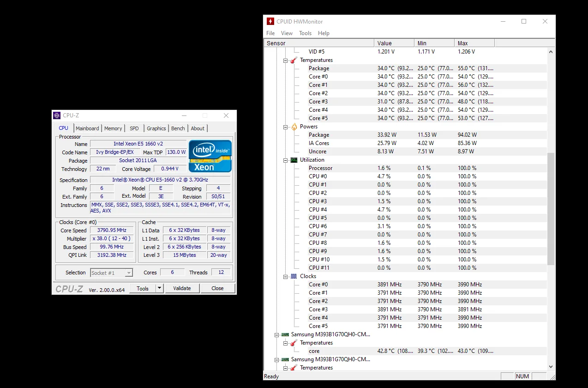Viewport: 588px width, 388px height.
Task: Click the HWMonitor scrollbar down arrow
Action: click(551, 366)
